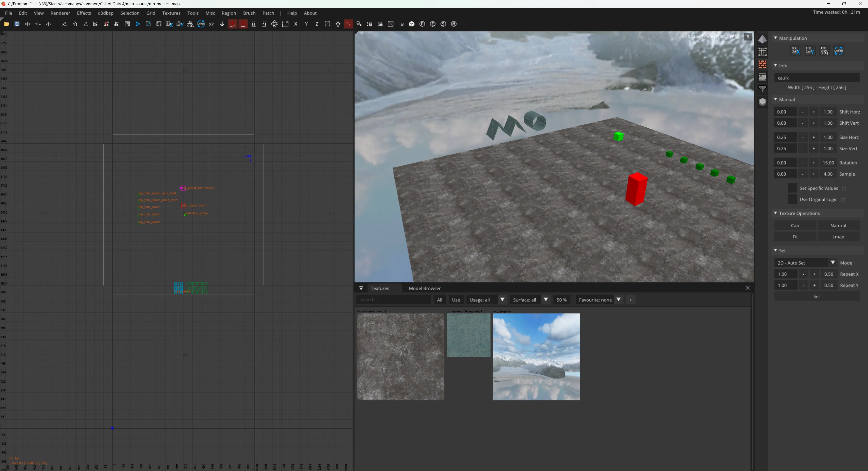
Task: Flip texture on X axis in Manipulation panel
Action: click(x=795, y=51)
